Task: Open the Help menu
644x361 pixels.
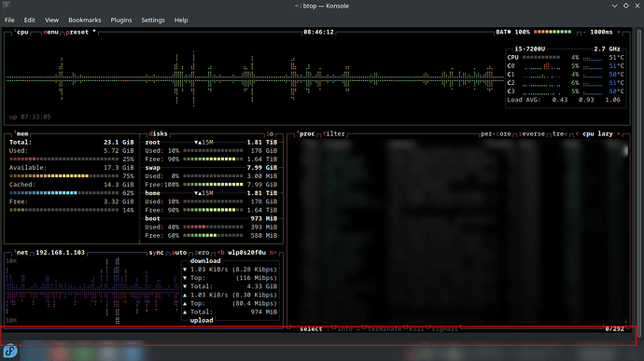Action: tap(181, 20)
